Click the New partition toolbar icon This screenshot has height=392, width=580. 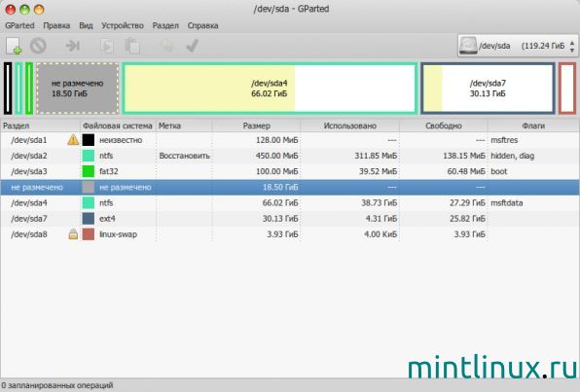click(x=14, y=46)
